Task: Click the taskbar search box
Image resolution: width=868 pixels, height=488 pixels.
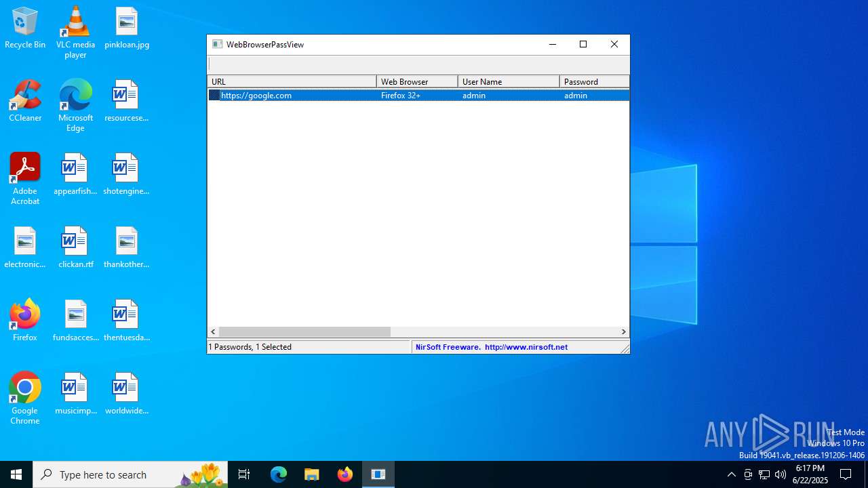Action: 130,474
